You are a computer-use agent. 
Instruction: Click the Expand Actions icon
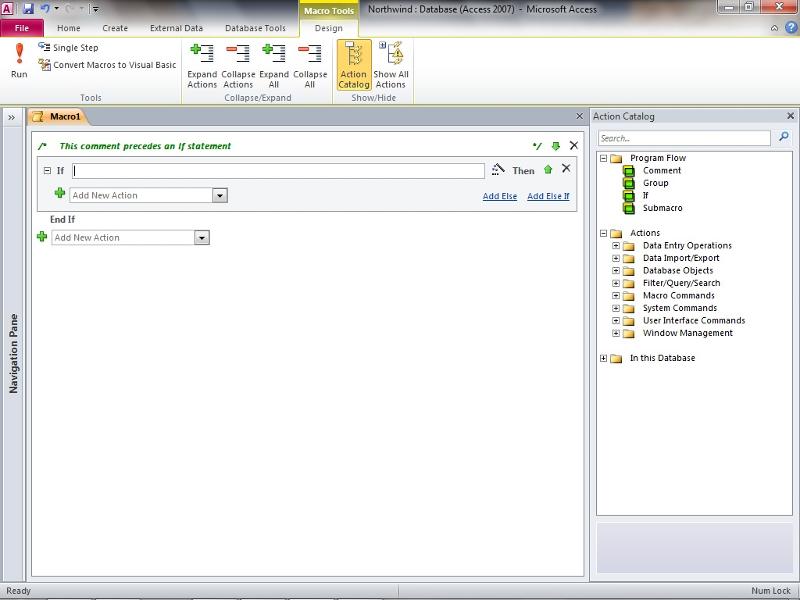coord(202,66)
